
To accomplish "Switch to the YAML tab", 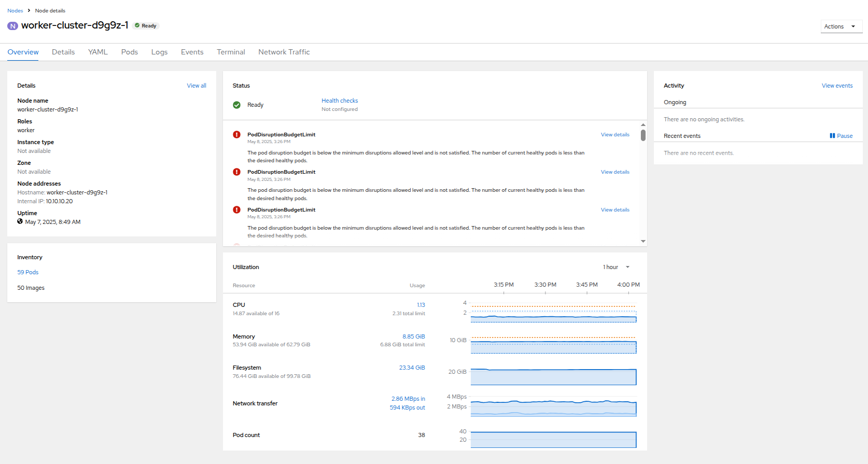I will (x=97, y=52).
